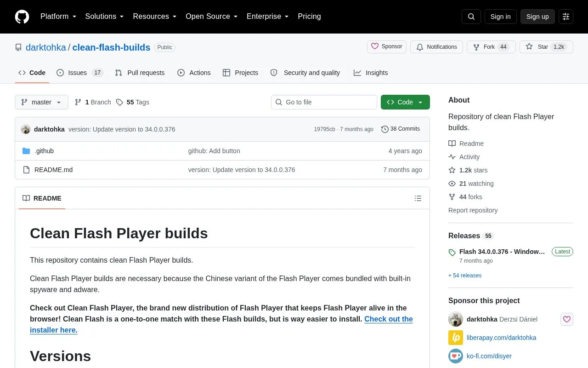Image resolution: width=588 pixels, height=368 pixels.
Task: Open the README outline list icon
Action: tap(418, 198)
